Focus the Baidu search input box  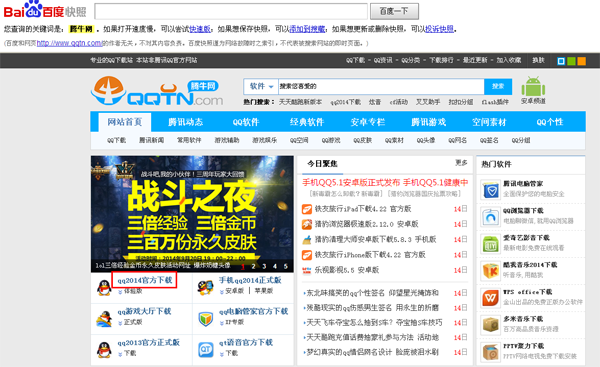[x=231, y=11]
